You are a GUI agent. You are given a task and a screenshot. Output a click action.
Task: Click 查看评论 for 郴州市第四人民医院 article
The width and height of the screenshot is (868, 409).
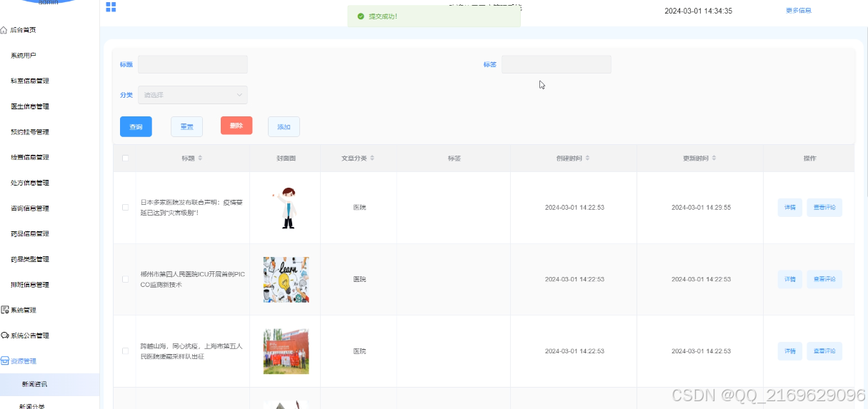click(824, 279)
